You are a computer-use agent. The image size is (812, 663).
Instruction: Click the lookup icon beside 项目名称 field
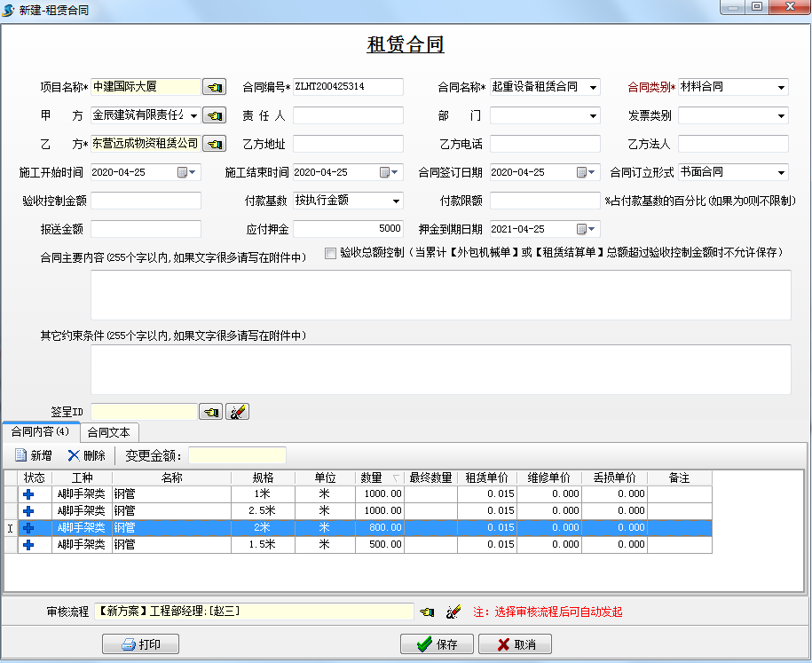(214, 87)
